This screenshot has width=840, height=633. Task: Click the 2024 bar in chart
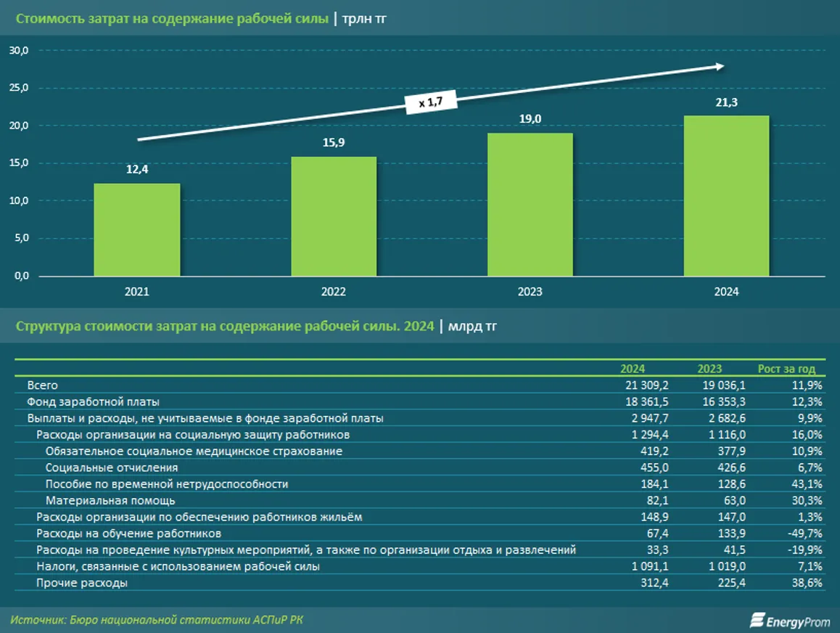click(726, 196)
